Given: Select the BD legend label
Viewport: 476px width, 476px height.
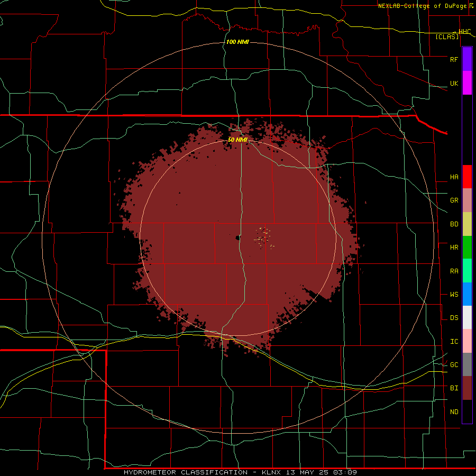Looking at the screenshot, I should (x=454, y=224).
